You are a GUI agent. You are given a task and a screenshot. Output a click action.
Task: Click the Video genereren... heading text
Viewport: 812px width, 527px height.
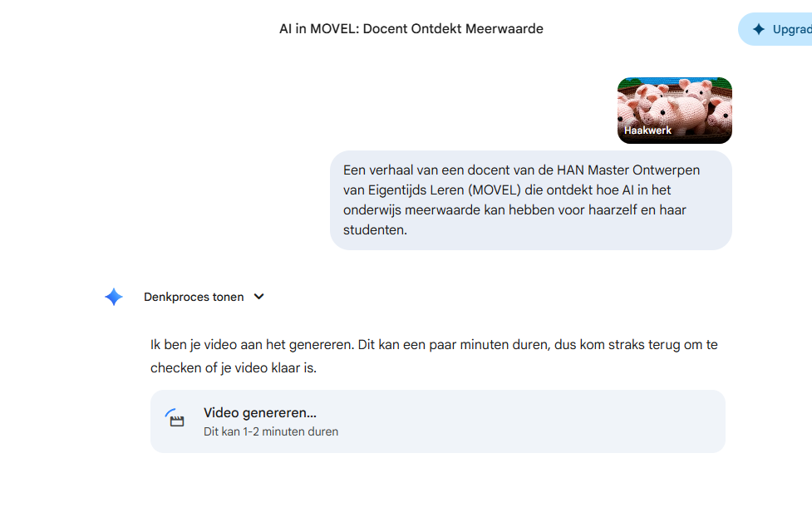(260, 412)
